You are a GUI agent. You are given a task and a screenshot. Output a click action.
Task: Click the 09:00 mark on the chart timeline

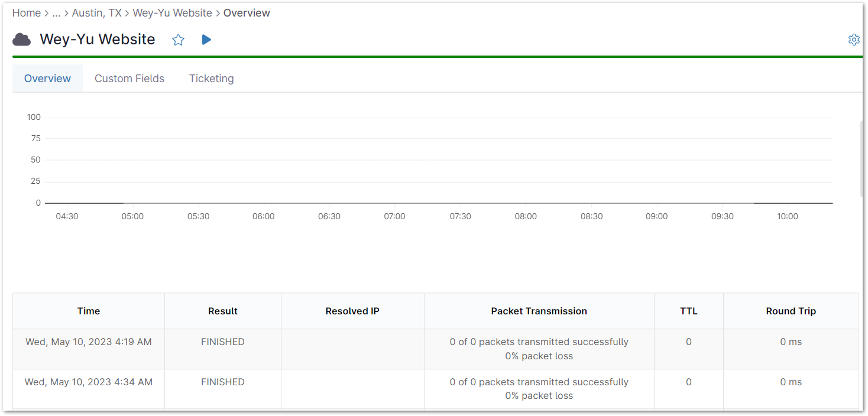[x=656, y=216]
